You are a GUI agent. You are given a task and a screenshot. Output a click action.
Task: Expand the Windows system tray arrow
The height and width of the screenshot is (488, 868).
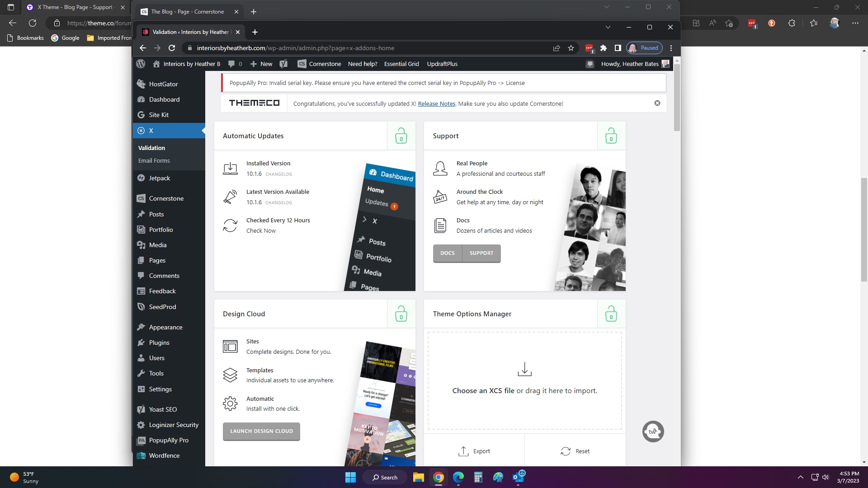[x=800, y=477]
